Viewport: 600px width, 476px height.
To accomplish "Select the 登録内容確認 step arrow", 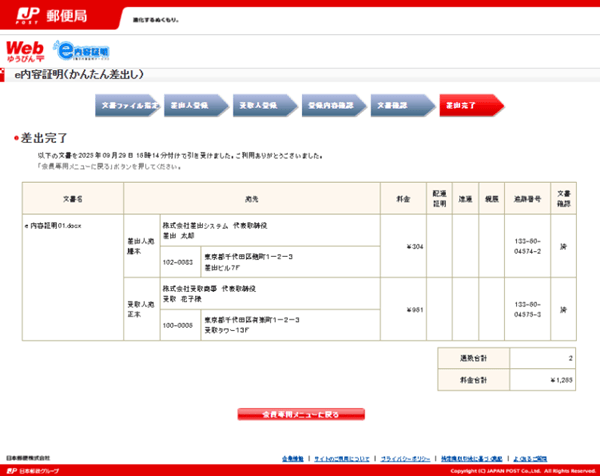I will (334, 105).
